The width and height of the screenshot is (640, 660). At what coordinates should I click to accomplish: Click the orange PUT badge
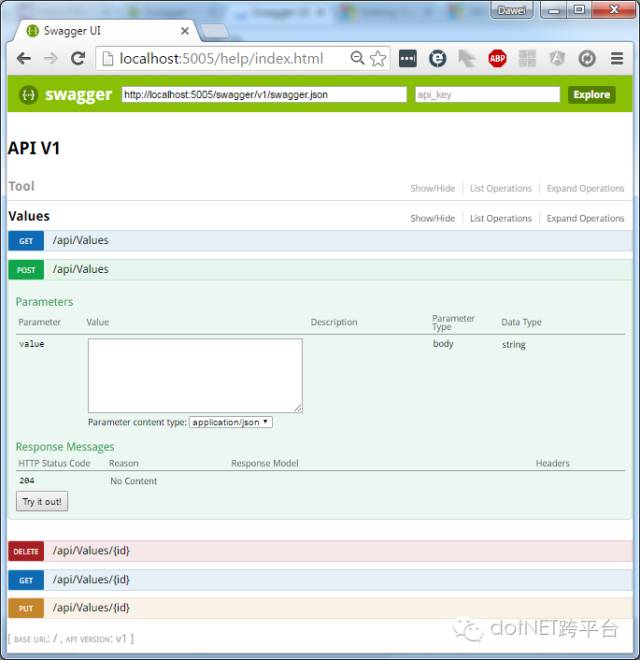pyautogui.click(x=26, y=609)
